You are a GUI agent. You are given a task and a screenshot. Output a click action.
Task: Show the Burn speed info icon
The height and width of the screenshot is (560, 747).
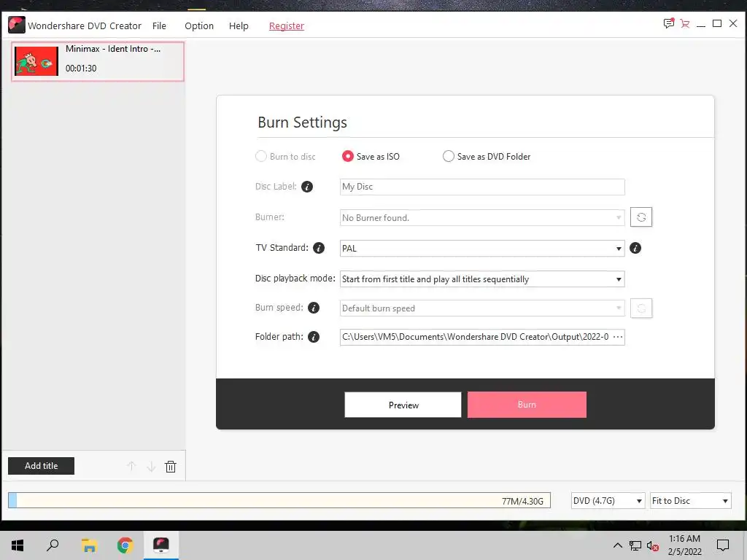coord(314,308)
